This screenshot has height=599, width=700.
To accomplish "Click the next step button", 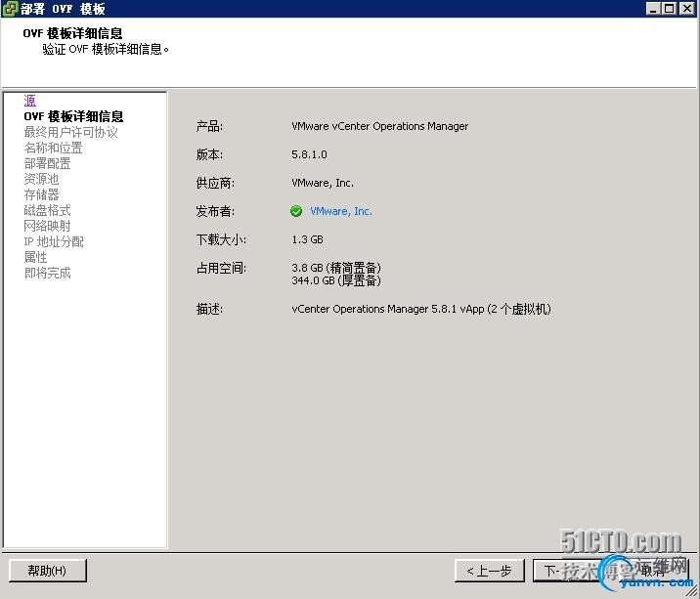I will point(568,571).
